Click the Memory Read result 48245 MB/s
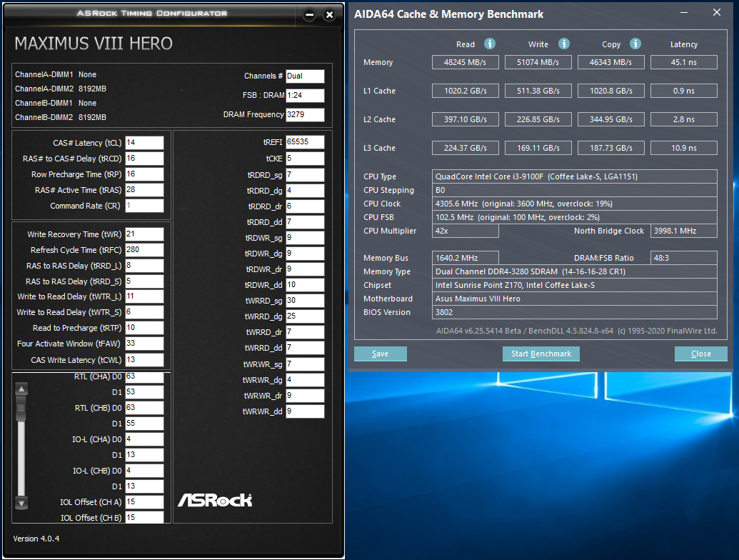Image resolution: width=739 pixels, height=560 pixels. [x=465, y=62]
